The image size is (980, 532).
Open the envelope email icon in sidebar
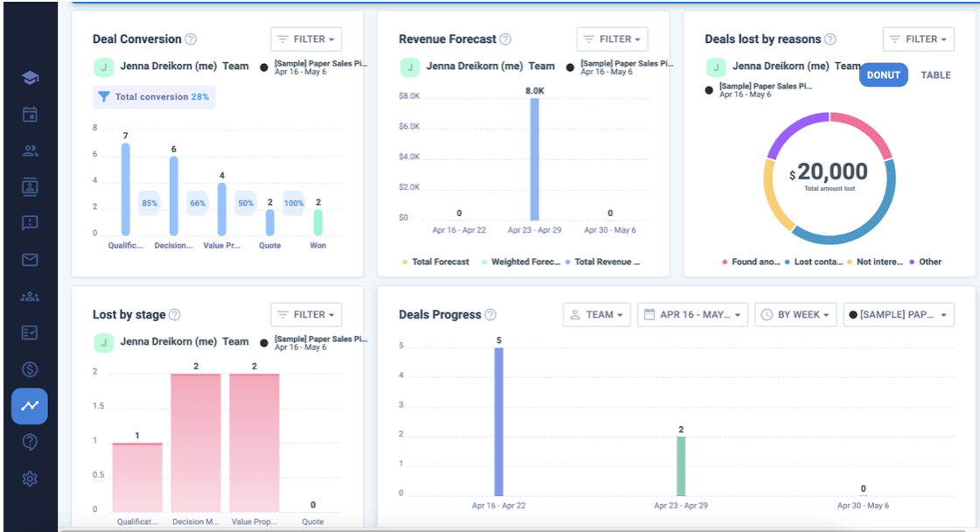pos(30,260)
